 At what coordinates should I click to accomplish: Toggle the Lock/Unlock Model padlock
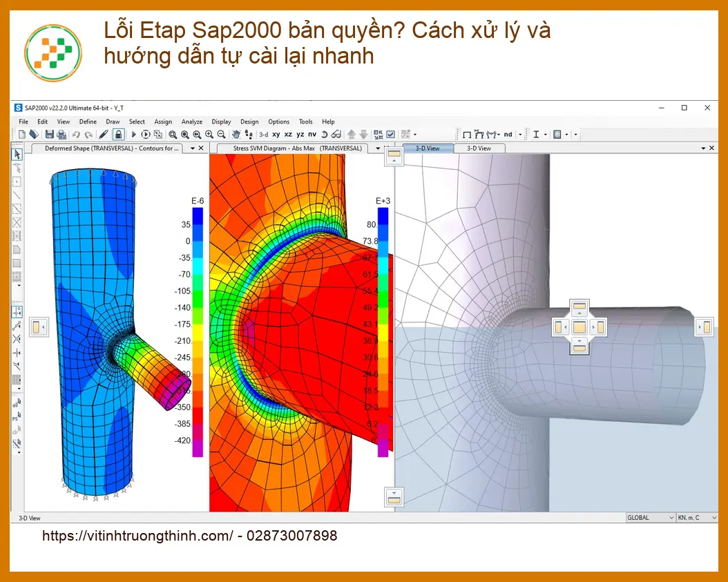pyautogui.click(x=118, y=135)
